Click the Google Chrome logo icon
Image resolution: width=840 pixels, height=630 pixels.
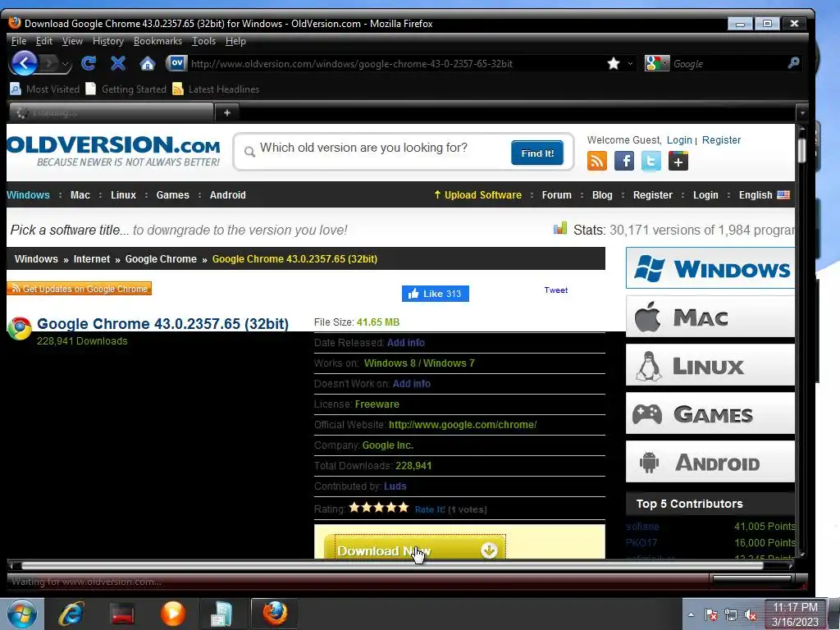coord(20,328)
